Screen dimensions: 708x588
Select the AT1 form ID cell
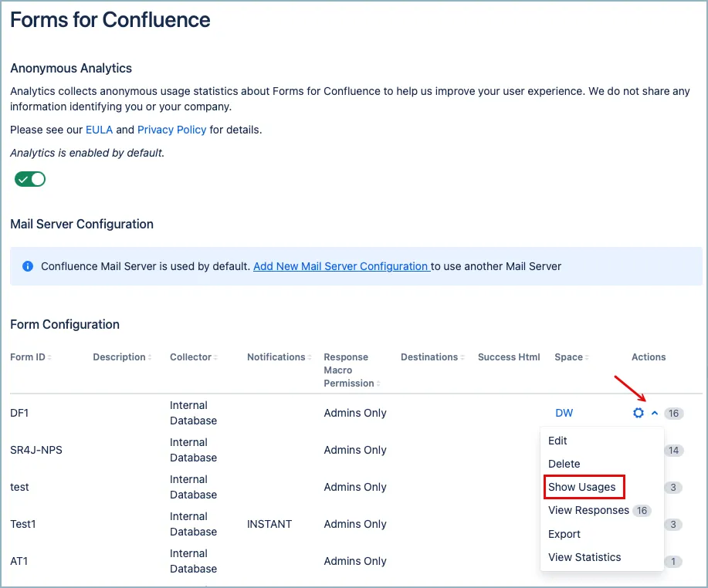pos(19,561)
